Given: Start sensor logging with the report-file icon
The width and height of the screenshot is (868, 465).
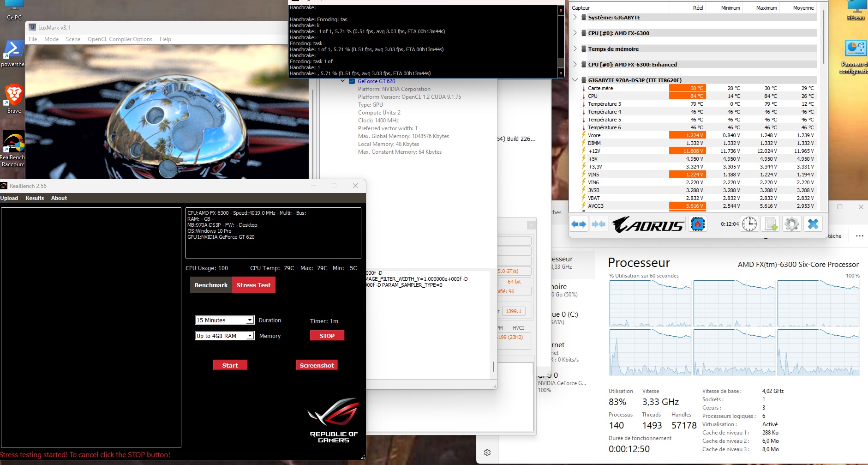Looking at the screenshot, I should pos(770,224).
